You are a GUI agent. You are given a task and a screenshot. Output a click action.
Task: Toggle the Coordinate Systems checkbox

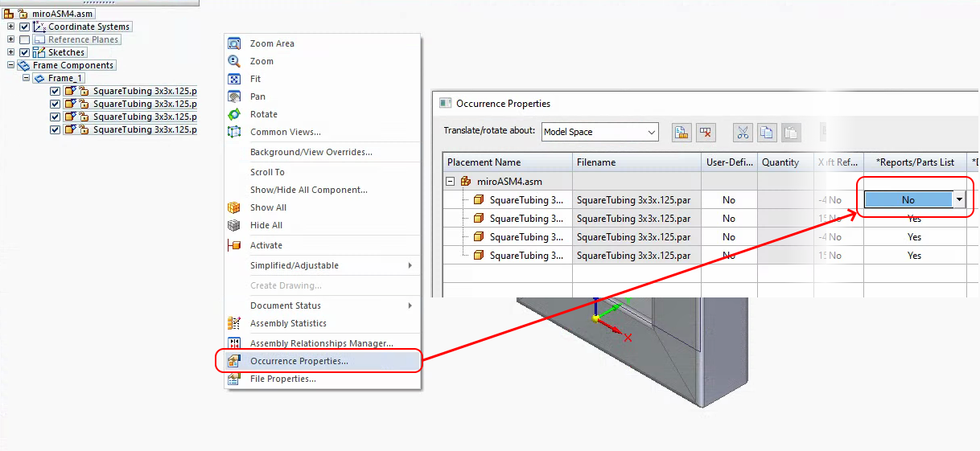[x=24, y=27]
